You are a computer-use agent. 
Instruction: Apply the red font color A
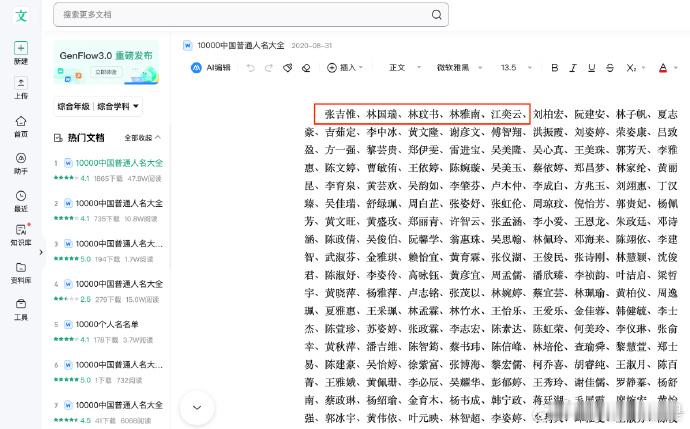point(663,68)
